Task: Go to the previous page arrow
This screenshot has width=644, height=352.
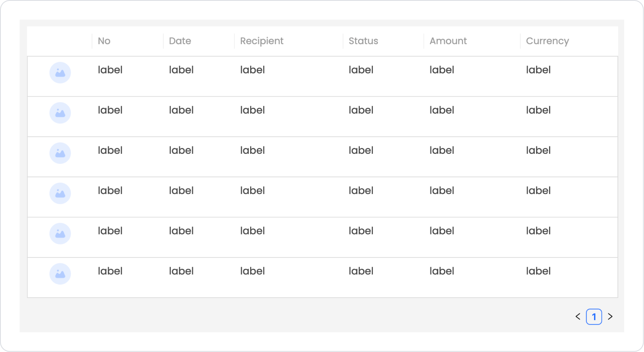Action: 578,317
